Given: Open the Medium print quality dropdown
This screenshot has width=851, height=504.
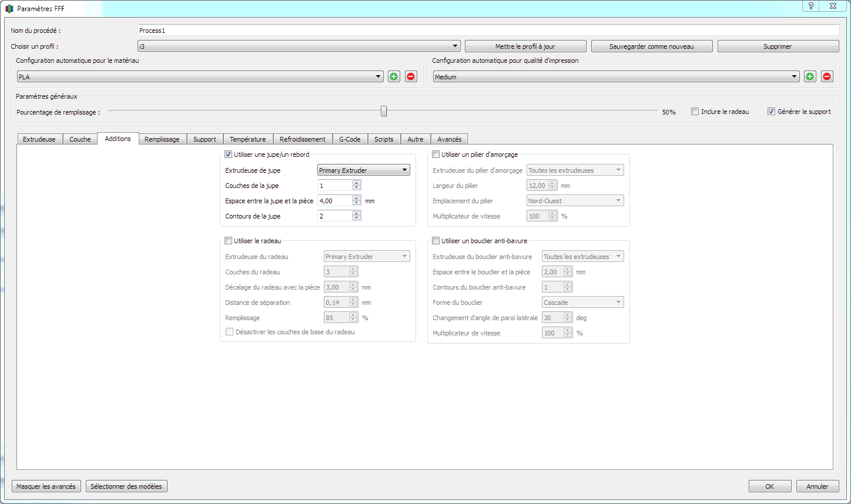Looking at the screenshot, I should 616,77.
